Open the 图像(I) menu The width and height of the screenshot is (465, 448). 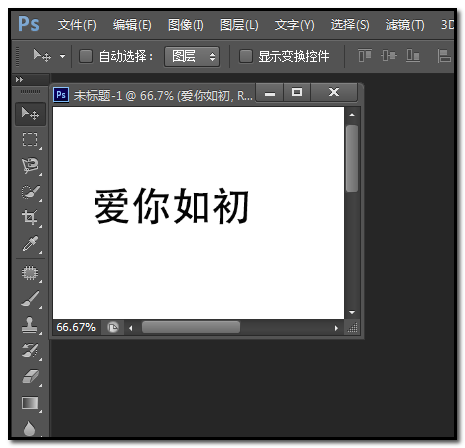click(186, 25)
